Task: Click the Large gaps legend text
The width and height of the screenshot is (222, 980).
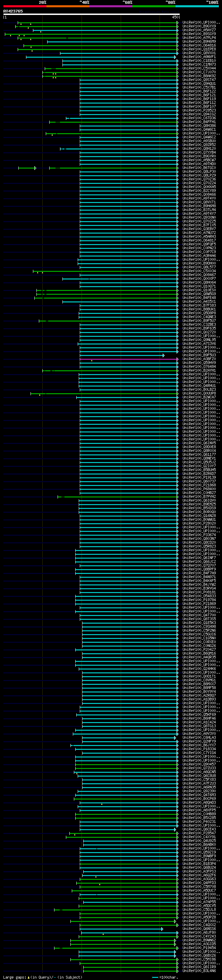Action: 43,977
